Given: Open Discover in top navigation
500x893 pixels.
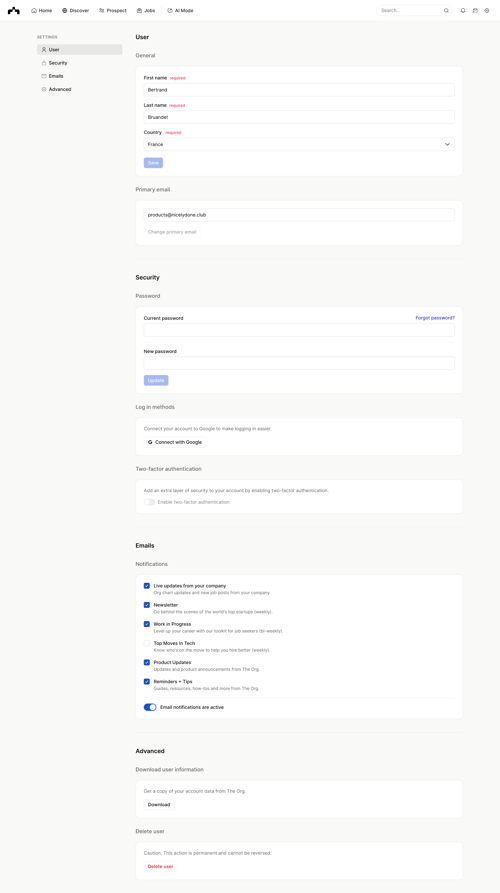Looking at the screenshot, I should 76,10.
